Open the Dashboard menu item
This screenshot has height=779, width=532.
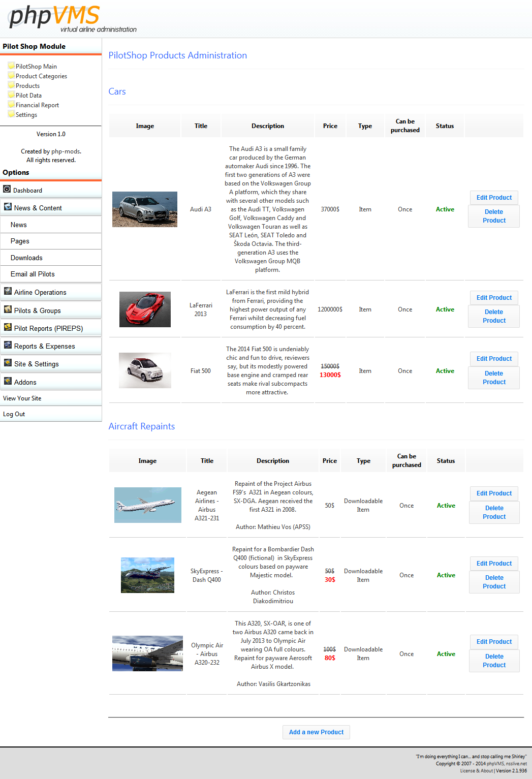click(x=51, y=190)
